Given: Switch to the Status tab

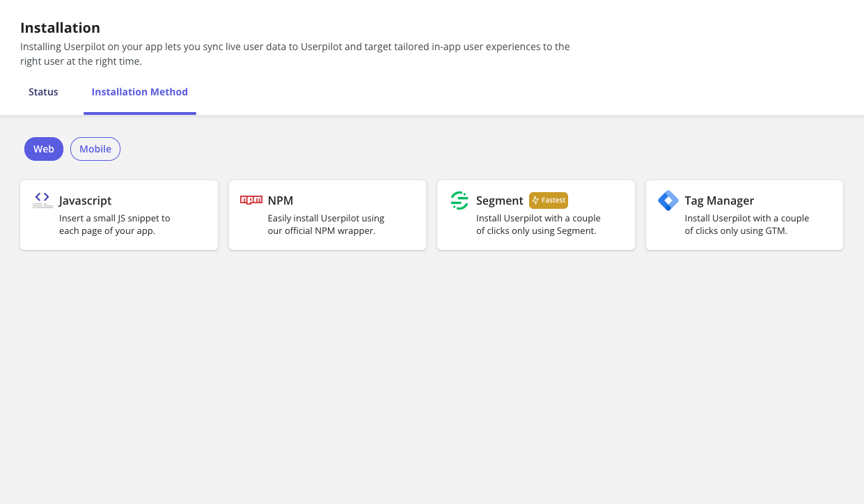Looking at the screenshot, I should click(x=43, y=92).
